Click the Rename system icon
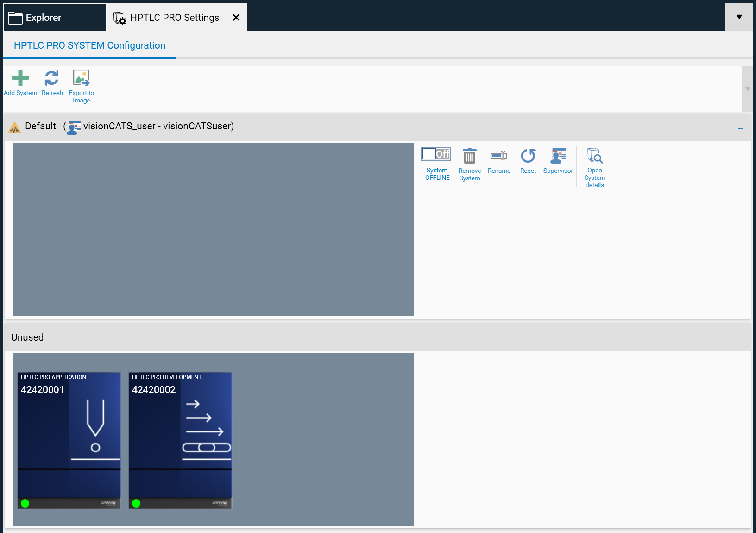This screenshot has width=756, height=533. [x=499, y=156]
